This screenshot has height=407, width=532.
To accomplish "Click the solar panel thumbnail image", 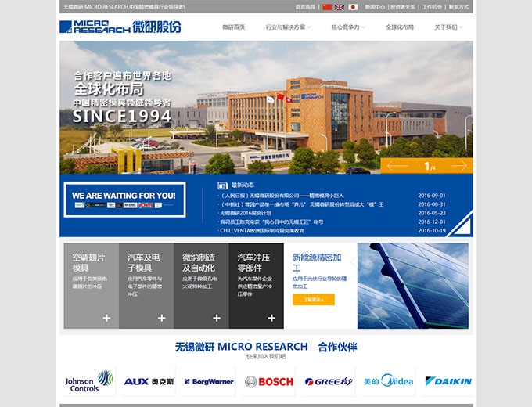I will click(413, 286).
